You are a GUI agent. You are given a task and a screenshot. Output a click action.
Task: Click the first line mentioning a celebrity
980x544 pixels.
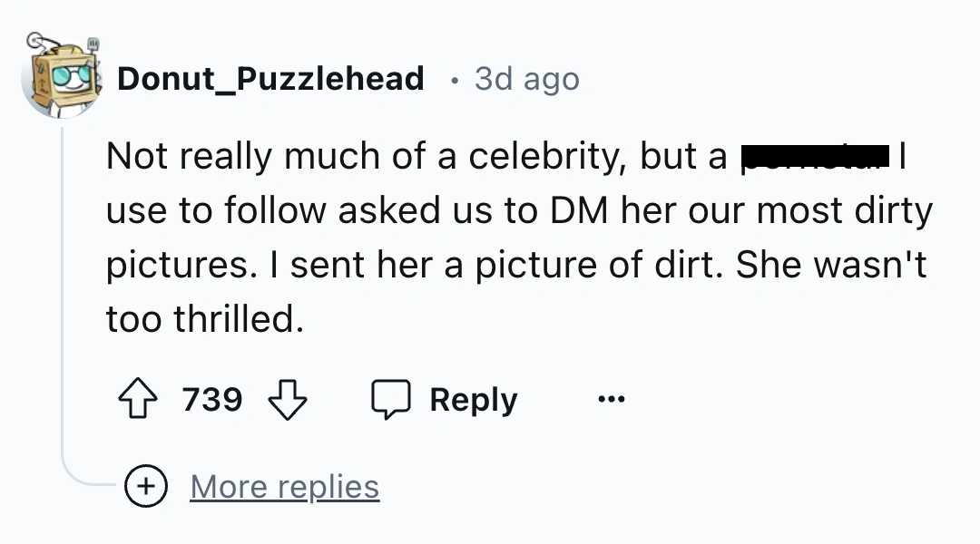(417, 156)
